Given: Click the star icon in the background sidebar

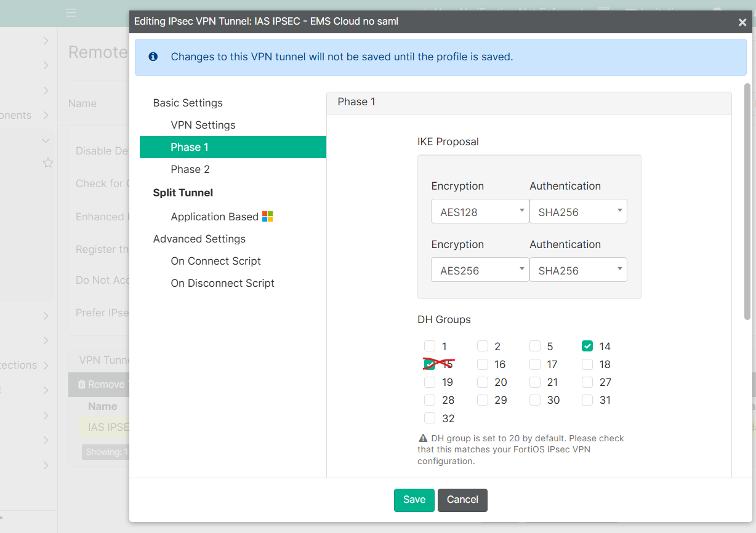Looking at the screenshot, I should [48, 163].
